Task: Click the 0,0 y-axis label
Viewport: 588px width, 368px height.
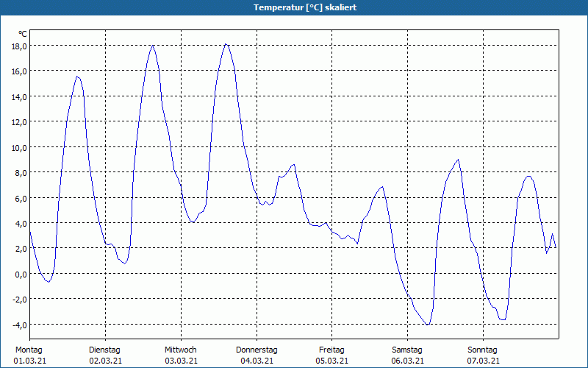Action: [x=20, y=274]
